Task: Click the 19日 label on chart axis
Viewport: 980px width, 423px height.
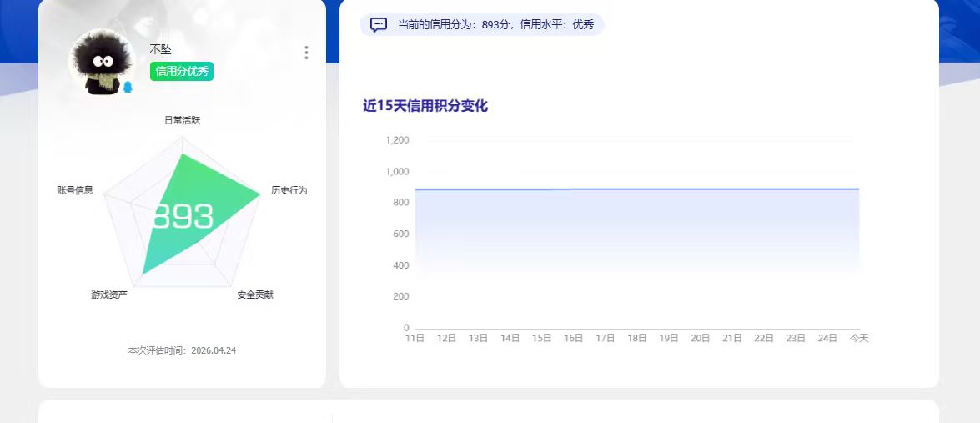Action: coord(669,338)
